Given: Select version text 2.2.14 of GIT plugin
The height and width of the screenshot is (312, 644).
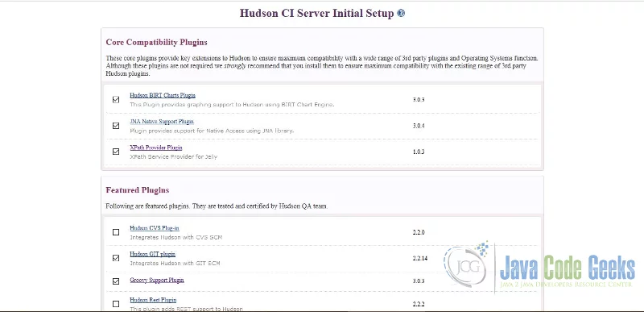Looking at the screenshot, I should pos(420,258).
